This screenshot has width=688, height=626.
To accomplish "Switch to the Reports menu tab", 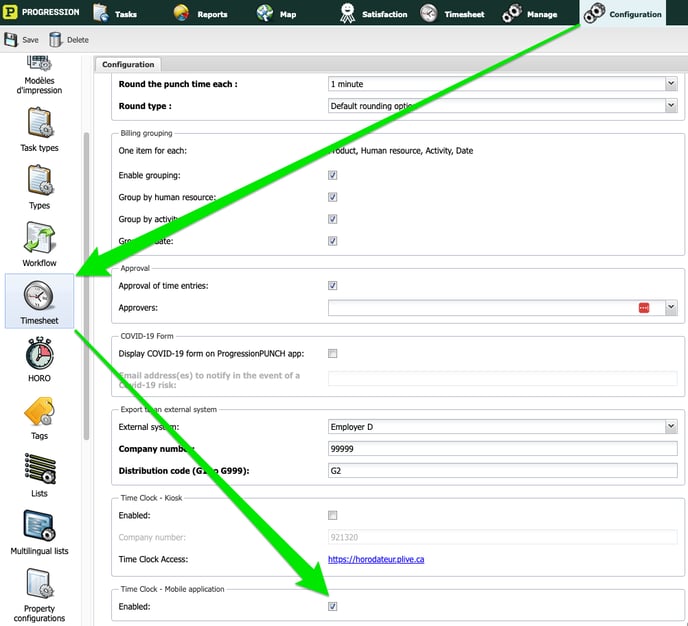I will 200,14.
